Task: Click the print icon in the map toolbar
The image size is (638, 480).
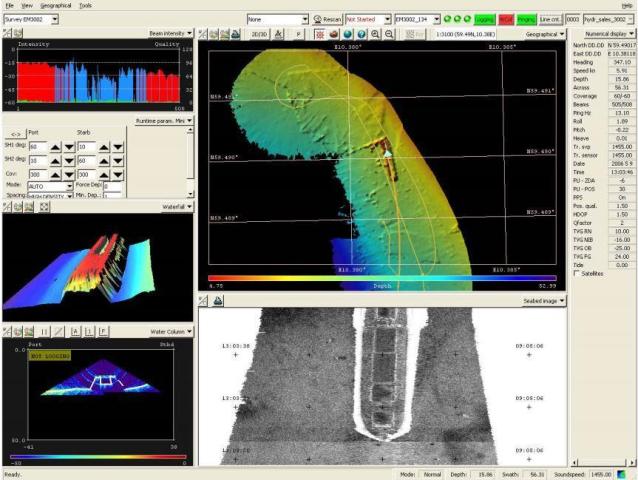Action: 233,33
